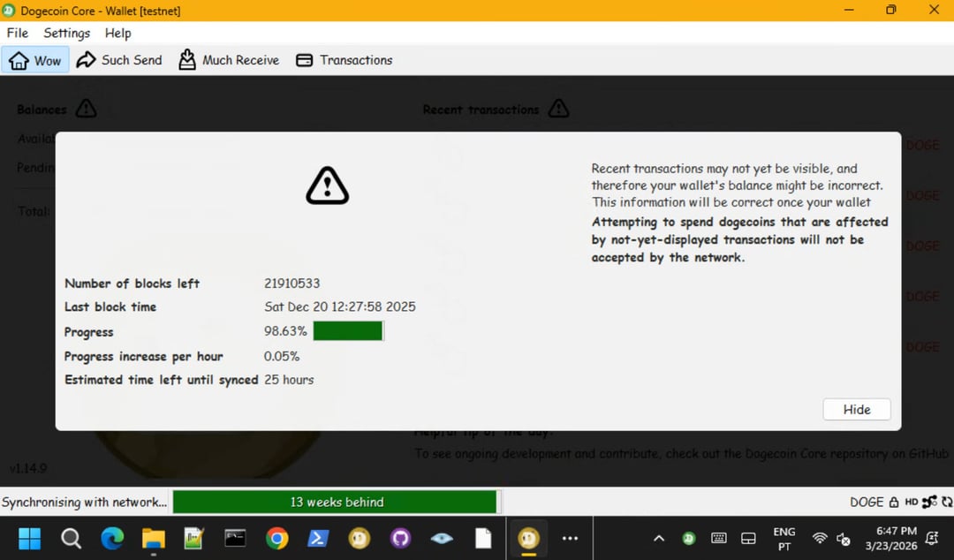Open GitHub Desktop from the taskbar

(x=400, y=538)
